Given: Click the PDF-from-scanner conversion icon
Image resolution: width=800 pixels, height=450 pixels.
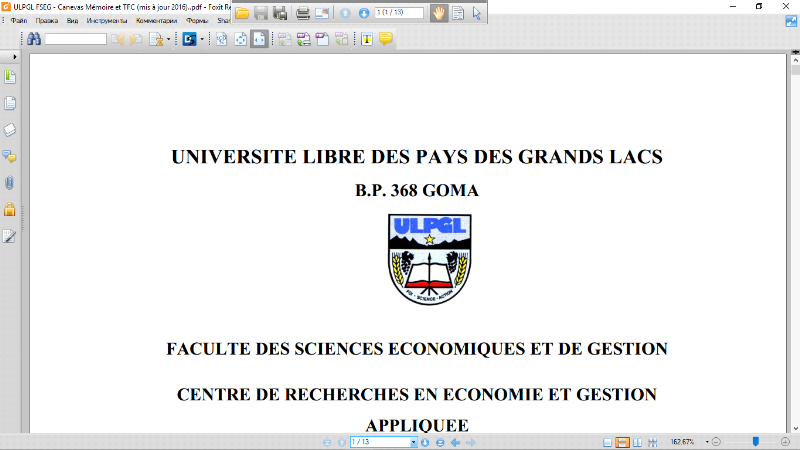Looking at the screenshot, I should (304, 39).
